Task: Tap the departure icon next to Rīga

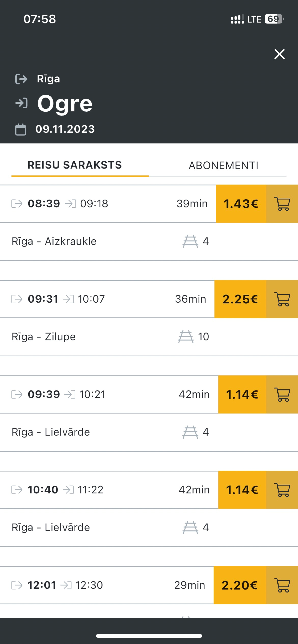Action: [x=21, y=79]
